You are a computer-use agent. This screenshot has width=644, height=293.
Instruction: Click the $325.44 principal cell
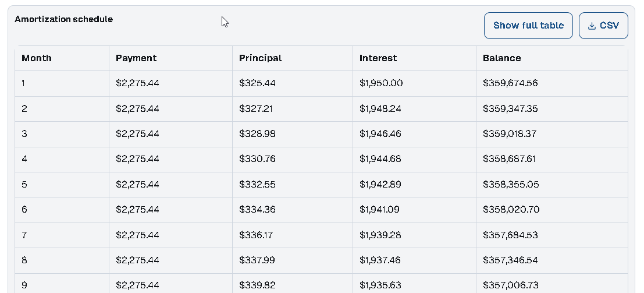pos(257,83)
